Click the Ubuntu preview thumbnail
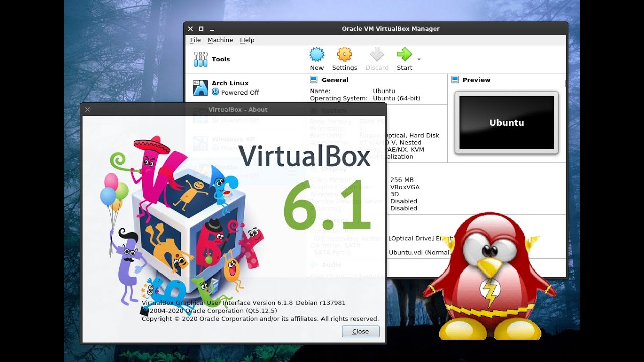This screenshot has width=644, height=362. pyautogui.click(x=507, y=123)
